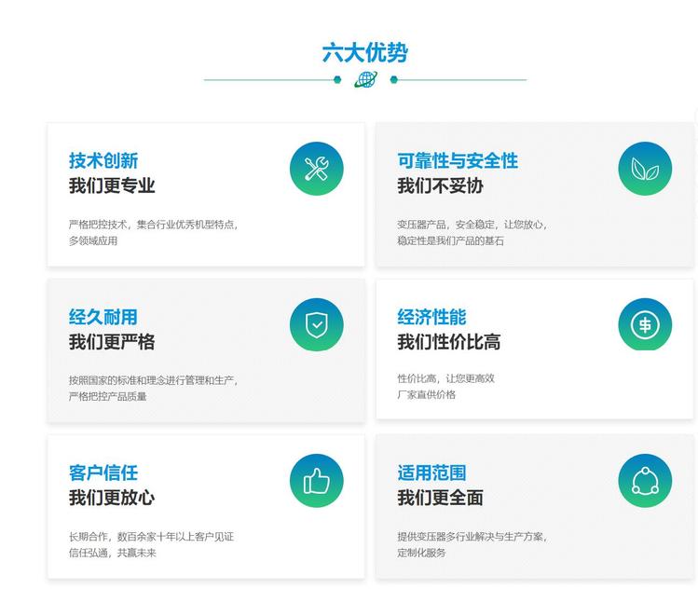698x616 pixels.
Task: Click the globe emblem under the title
Action: coord(365,80)
